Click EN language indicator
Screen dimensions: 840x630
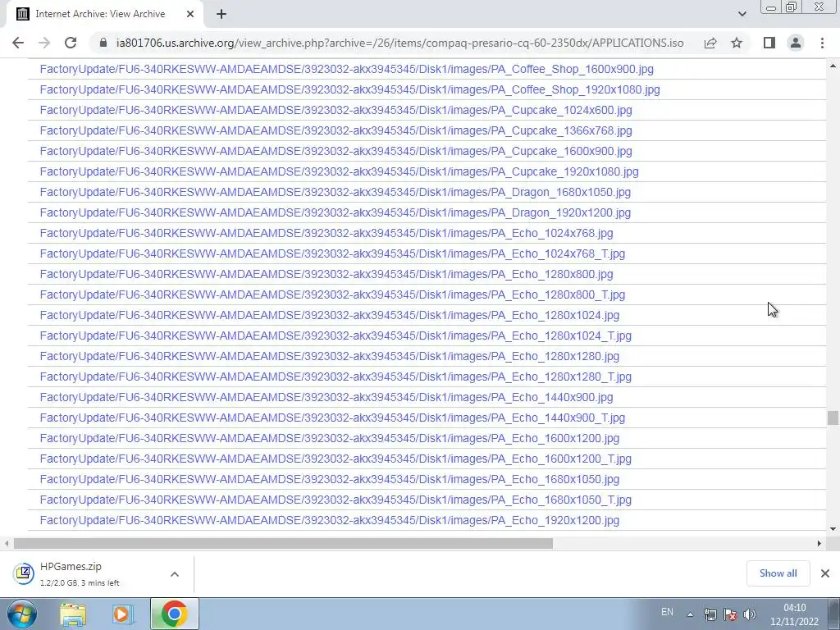click(x=667, y=612)
